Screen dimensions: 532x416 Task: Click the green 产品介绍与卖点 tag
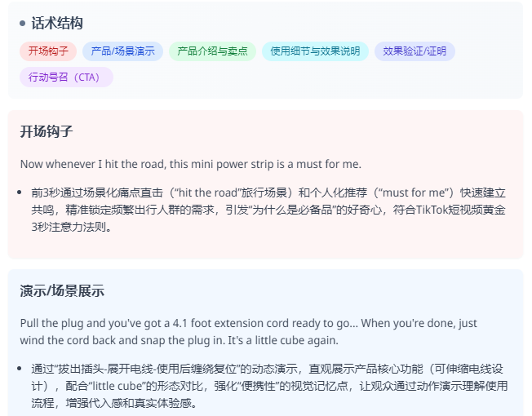[212, 51]
